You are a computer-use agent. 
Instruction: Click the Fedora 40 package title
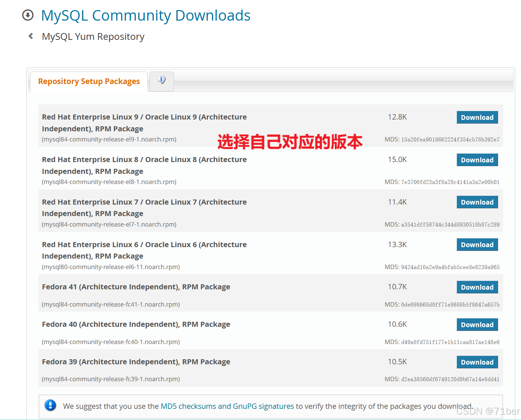136,324
